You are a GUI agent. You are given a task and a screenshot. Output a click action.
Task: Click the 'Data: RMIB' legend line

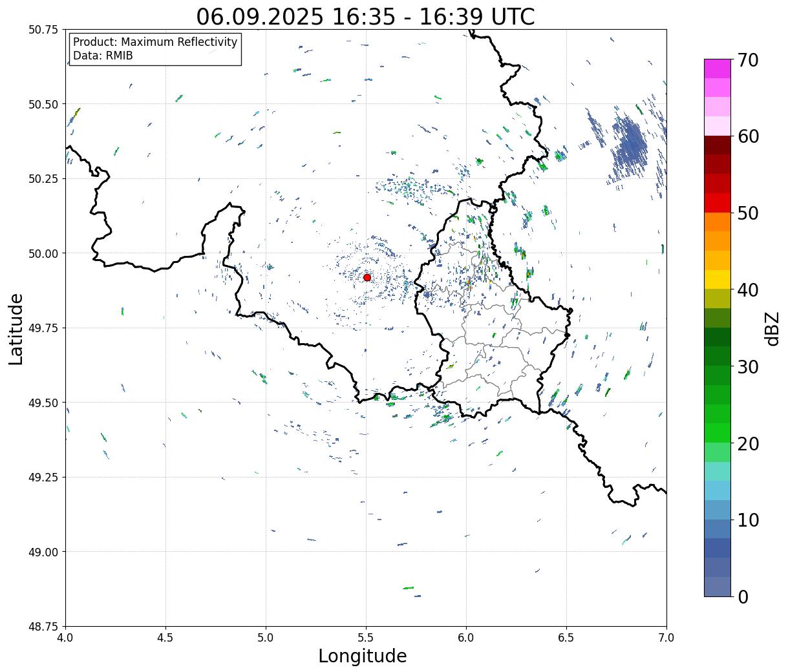click(103, 56)
